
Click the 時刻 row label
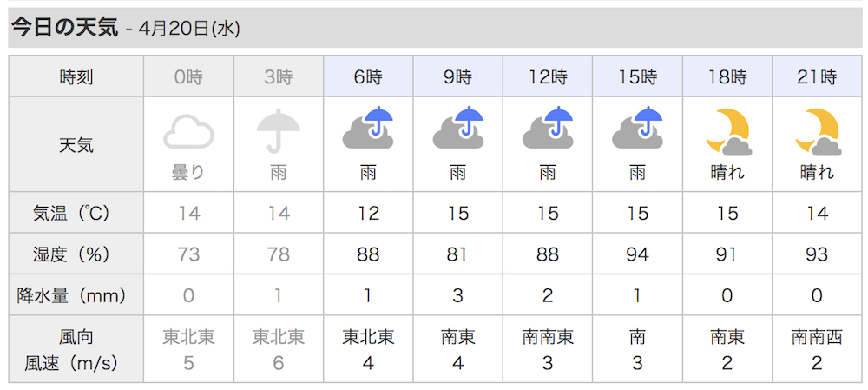[x=76, y=77]
